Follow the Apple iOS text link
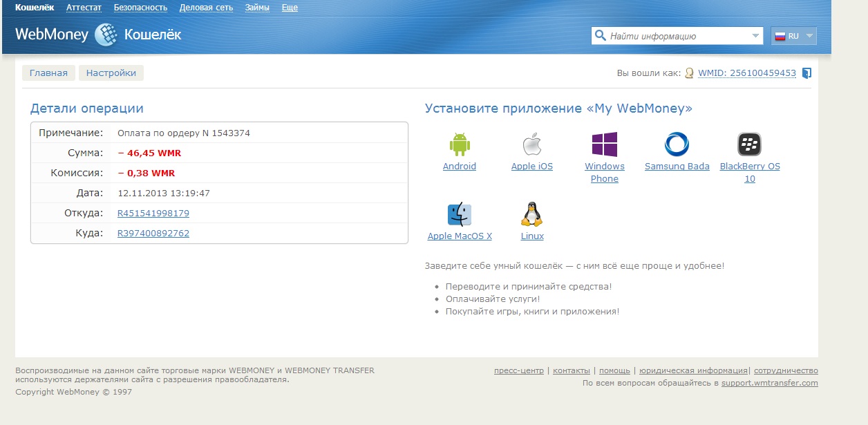This screenshot has height=425, width=868. [532, 166]
